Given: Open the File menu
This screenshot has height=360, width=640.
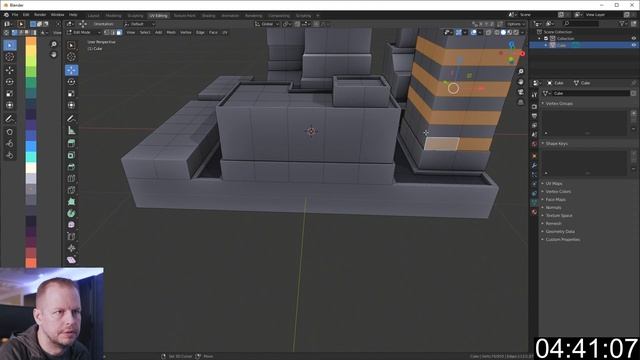Looking at the screenshot, I should point(15,15).
